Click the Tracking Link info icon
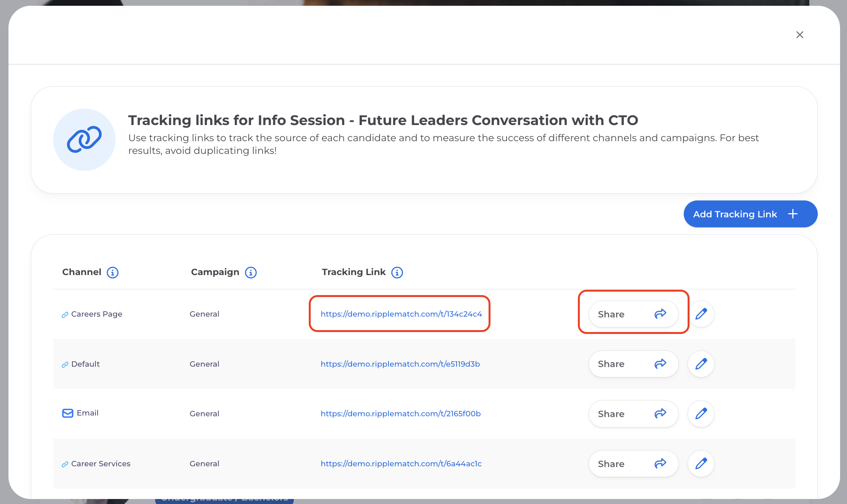 [x=397, y=272]
